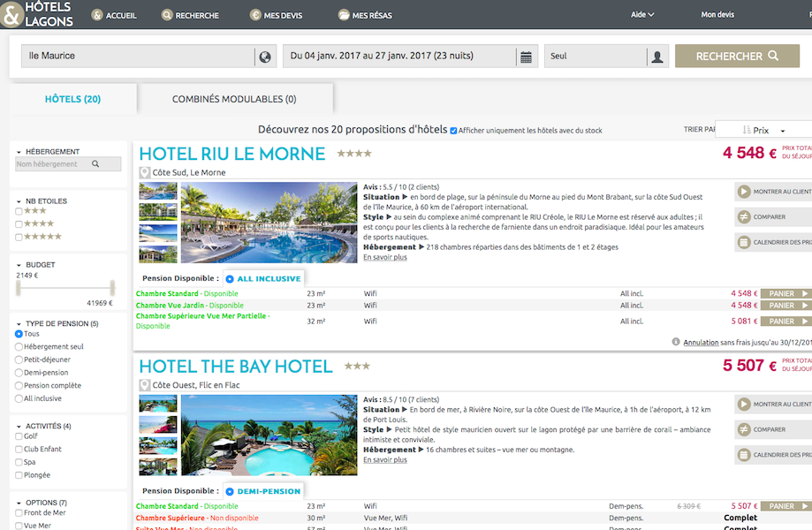Screen dimensions: 812x530
Task: Switch to Combinés Modulables (0) tab
Action: coord(235,99)
